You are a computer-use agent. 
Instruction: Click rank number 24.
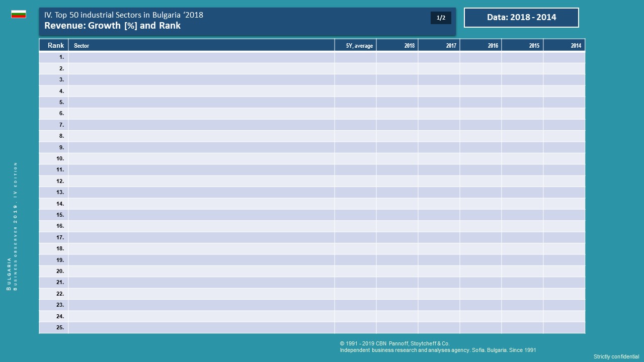pyautogui.click(x=60, y=316)
